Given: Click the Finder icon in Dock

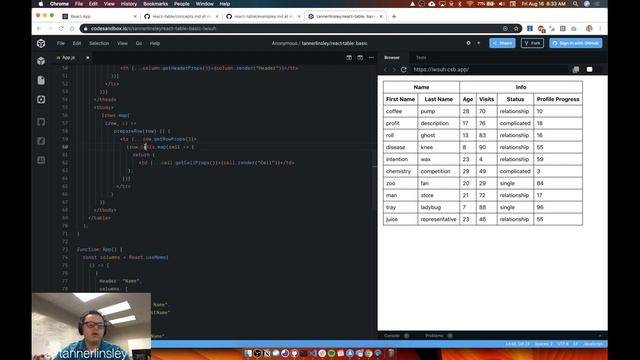Looking at the screenshot, I should [x=248, y=353].
